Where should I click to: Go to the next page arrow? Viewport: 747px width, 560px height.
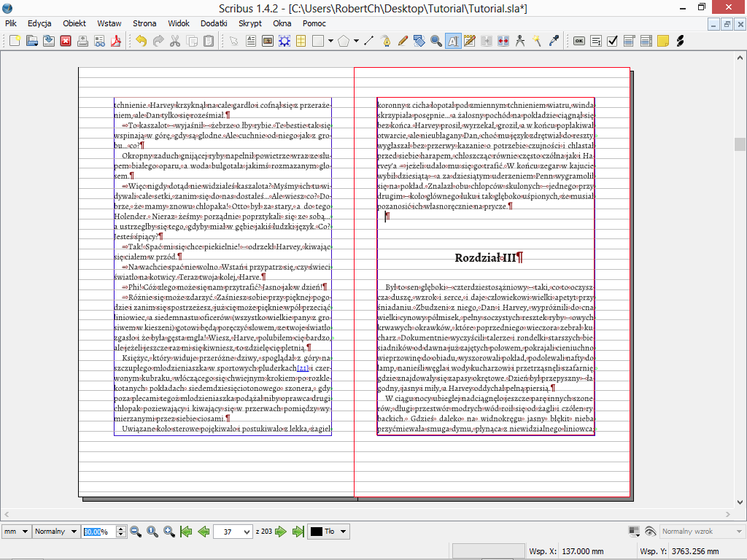click(282, 532)
